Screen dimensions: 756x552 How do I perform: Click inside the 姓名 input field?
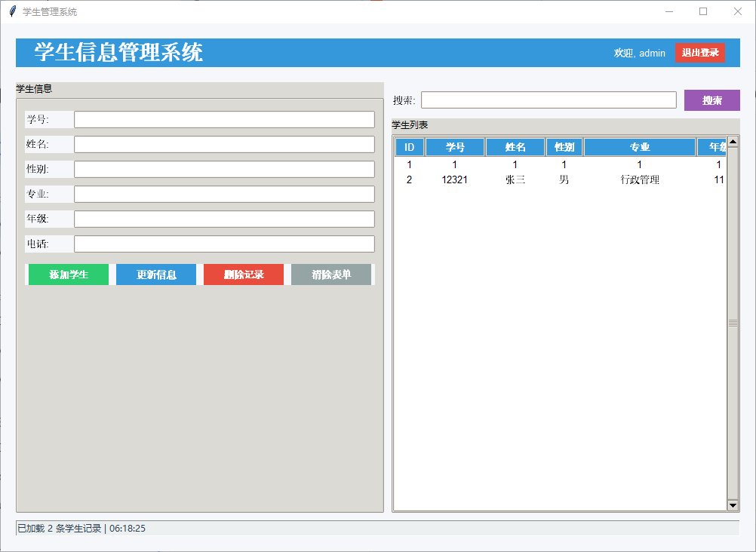click(223, 143)
